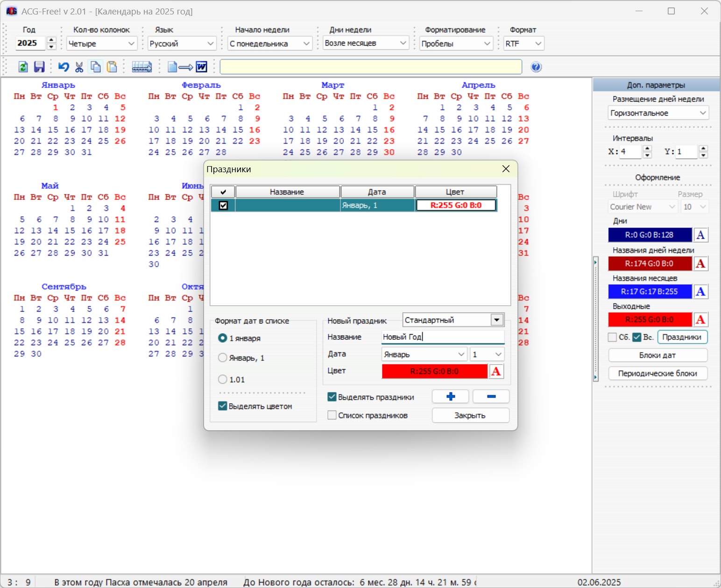Click the Закрыть button
This screenshot has height=588, width=721.
[x=470, y=415]
